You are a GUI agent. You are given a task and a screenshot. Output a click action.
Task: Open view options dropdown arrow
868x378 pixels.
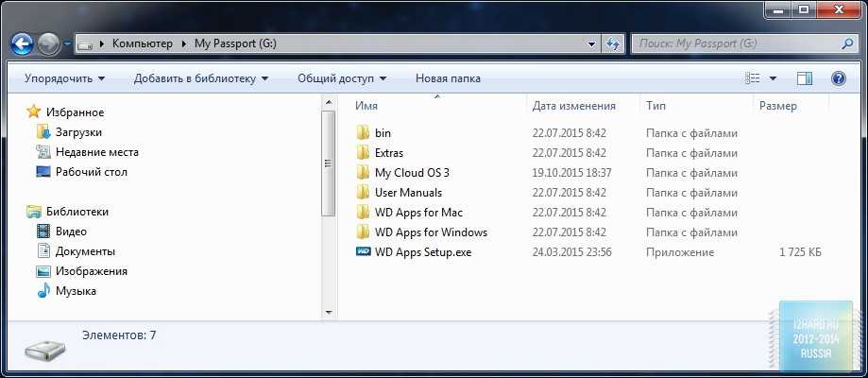point(774,78)
